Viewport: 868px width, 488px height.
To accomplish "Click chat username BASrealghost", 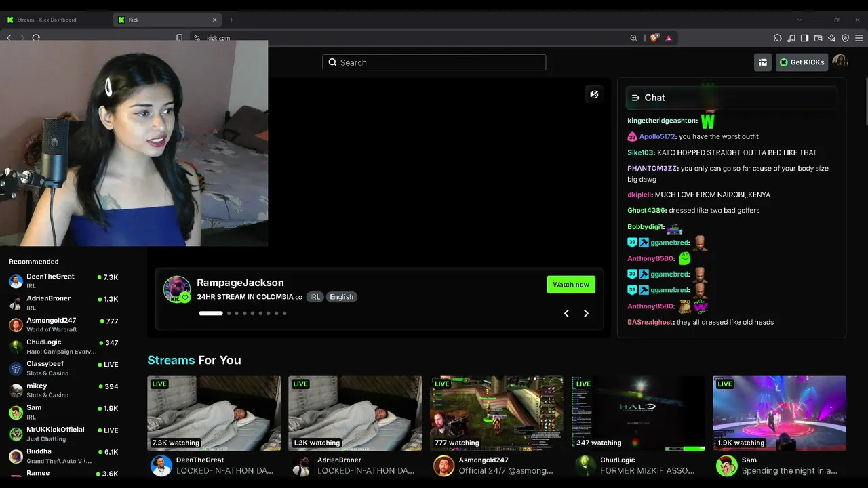I will click(x=650, y=322).
